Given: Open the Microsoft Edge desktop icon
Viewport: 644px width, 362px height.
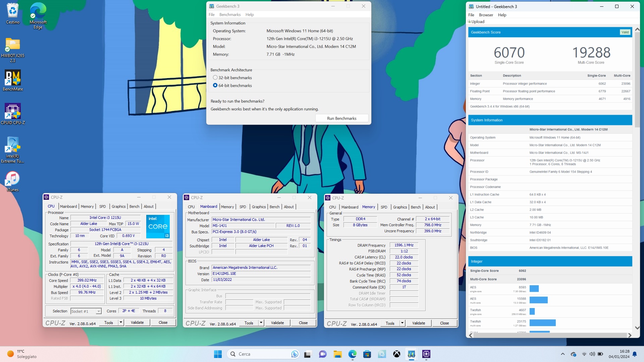Looking at the screenshot, I should coord(38,16).
